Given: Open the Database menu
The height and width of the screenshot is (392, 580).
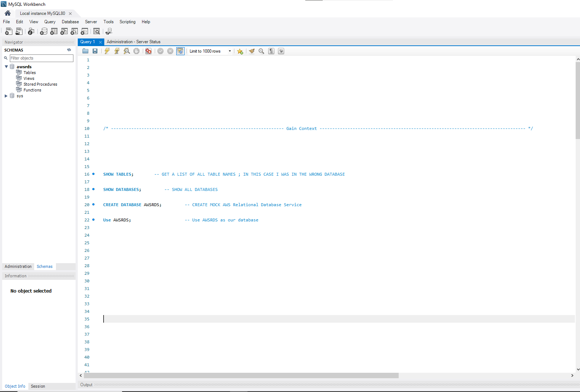Looking at the screenshot, I should point(70,22).
